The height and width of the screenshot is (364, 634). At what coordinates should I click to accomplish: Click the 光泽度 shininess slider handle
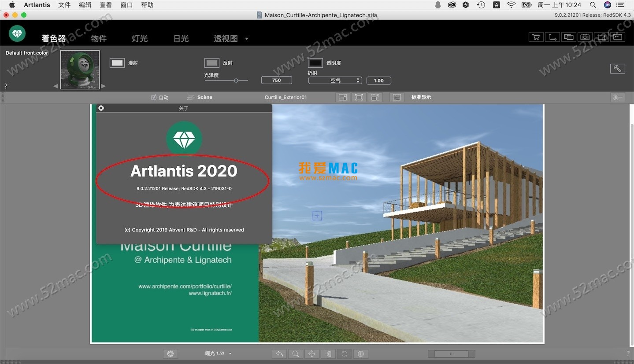tap(236, 81)
